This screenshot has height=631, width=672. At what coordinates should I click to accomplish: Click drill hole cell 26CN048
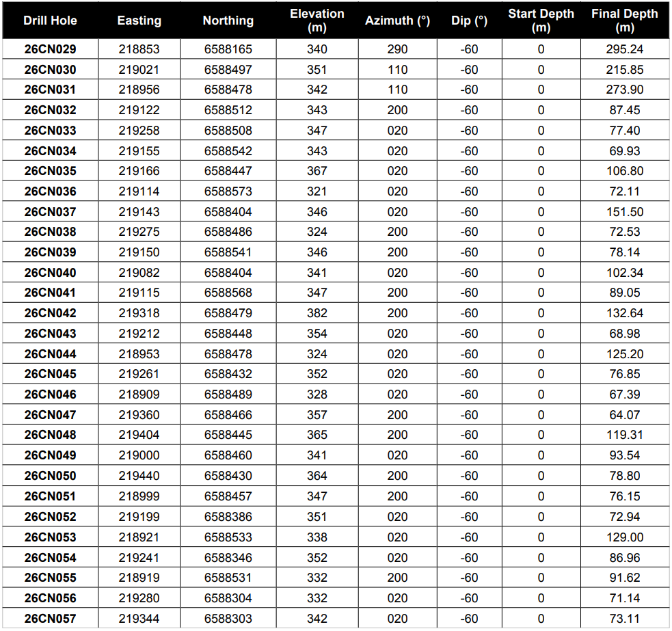point(50,435)
